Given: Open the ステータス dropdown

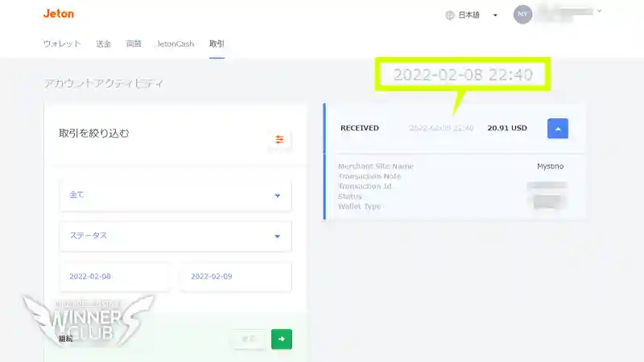Looking at the screenshot, I should click(x=175, y=236).
